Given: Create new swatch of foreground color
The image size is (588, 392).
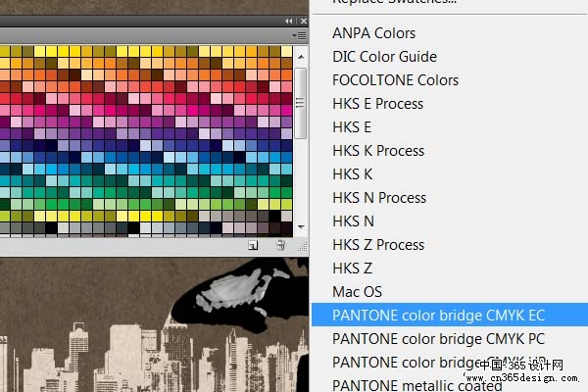Looking at the screenshot, I should click(x=253, y=246).
